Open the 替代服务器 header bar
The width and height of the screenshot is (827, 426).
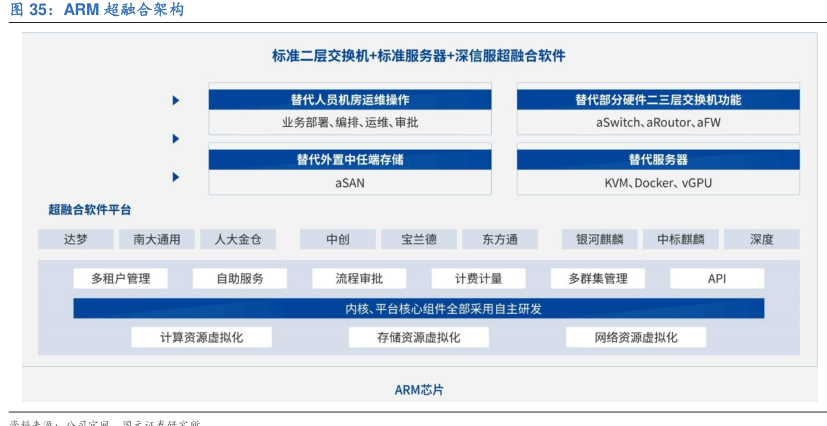coord(658,160)
